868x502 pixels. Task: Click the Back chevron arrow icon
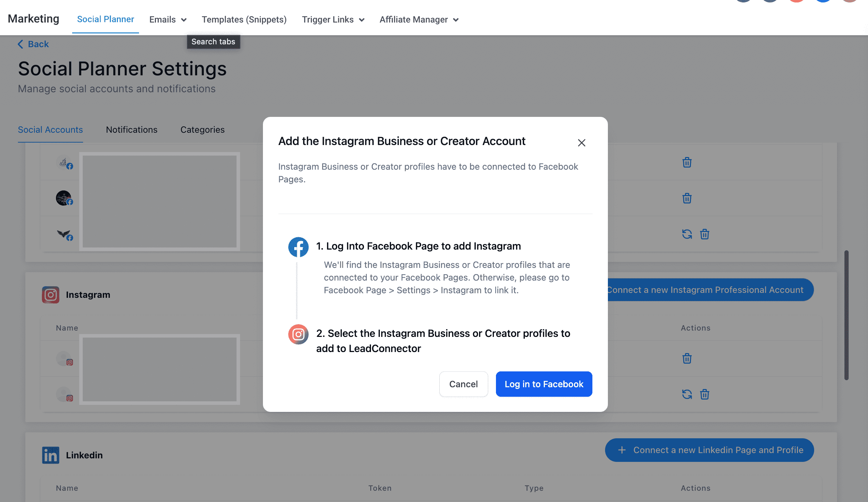20,44
